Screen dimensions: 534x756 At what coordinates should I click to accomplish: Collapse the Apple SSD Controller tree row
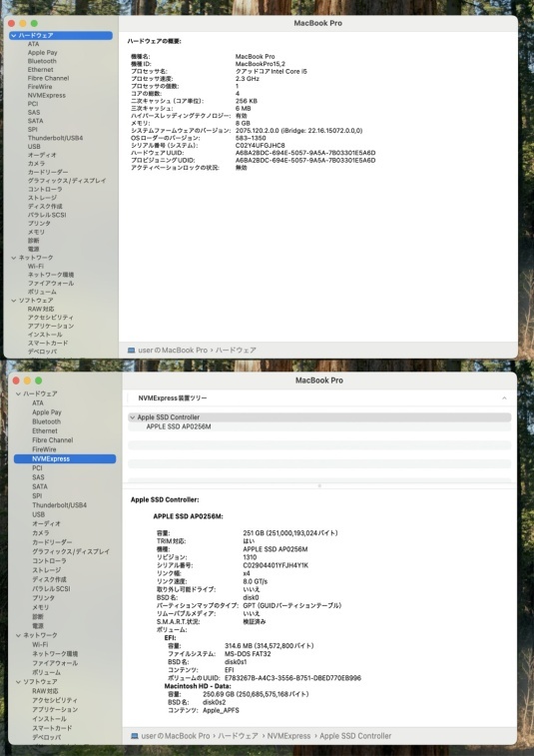pyautogui.click(x=132, y=417)
